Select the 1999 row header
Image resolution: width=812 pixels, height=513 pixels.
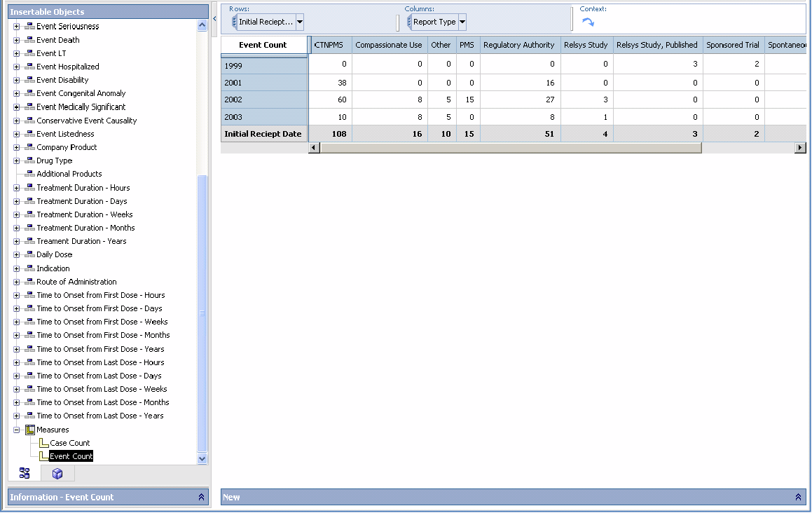pyautogui.click(x=265, y=66)
